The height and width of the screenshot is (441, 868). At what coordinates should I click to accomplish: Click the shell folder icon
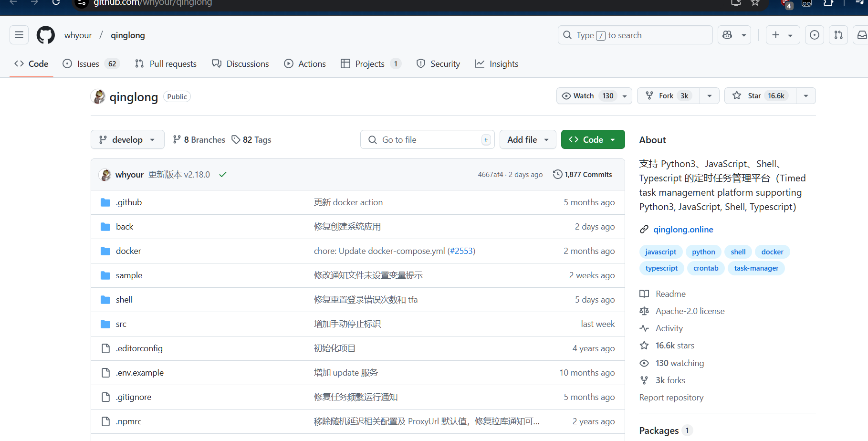(x=105, y=300)
